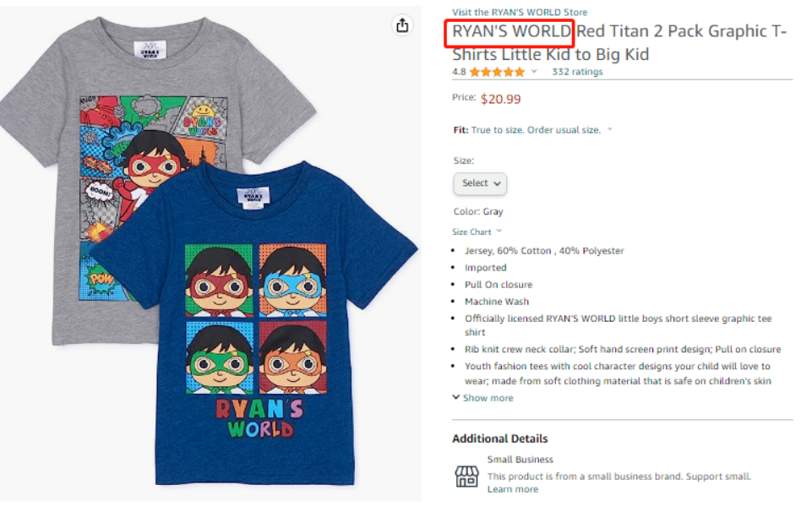812x518 pixels.
Task: Expand the Fit details chevron
Action: 610,130
